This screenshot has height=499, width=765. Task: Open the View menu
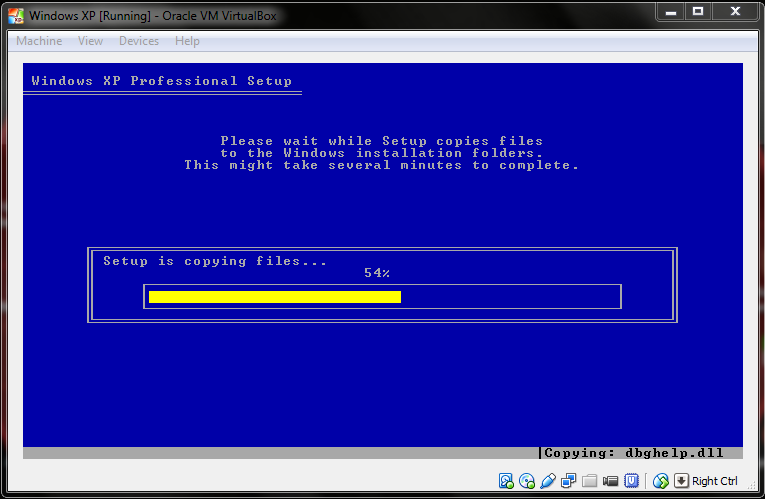90,41
